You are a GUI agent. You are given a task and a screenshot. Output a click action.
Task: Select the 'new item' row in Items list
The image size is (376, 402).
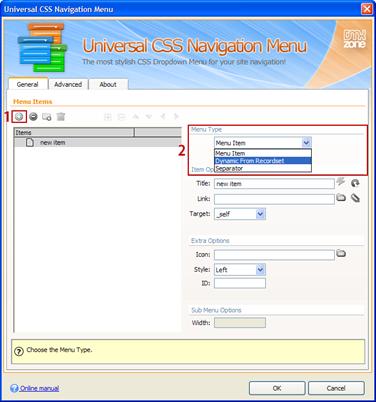pyautogui.click(x=97, y=143)
